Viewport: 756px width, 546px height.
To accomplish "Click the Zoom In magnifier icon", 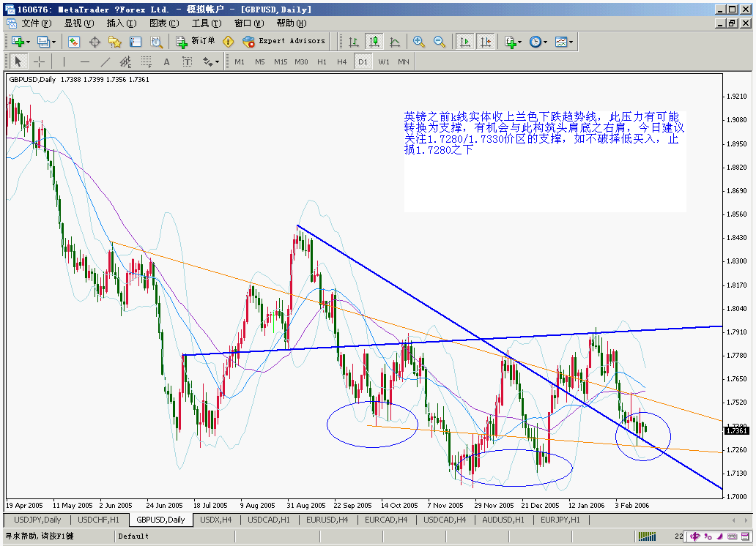I will pyautogui.click(x=418, y=42).
